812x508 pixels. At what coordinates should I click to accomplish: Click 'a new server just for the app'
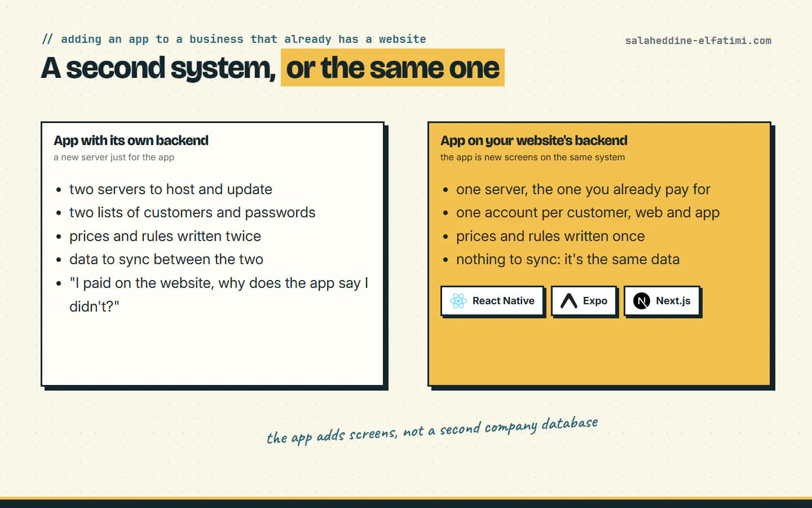[114, 157]
